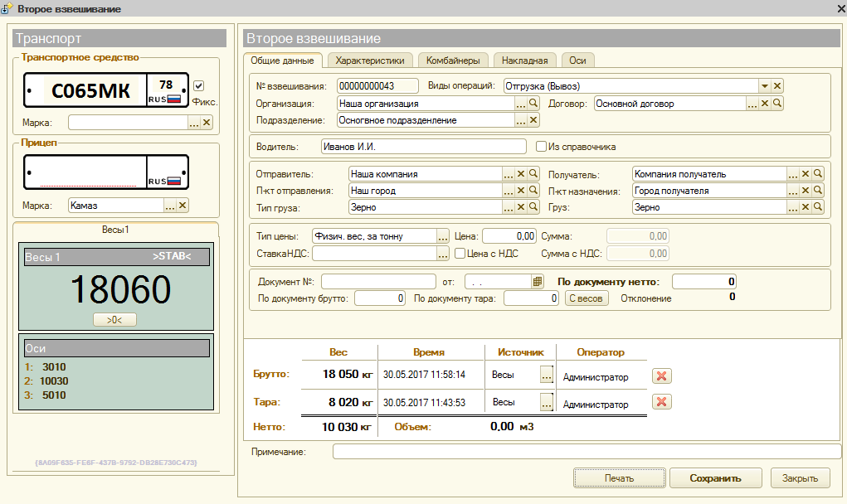Clear trailer Марка Камаз field
The image size is (847, 504).
coord(183,206)
